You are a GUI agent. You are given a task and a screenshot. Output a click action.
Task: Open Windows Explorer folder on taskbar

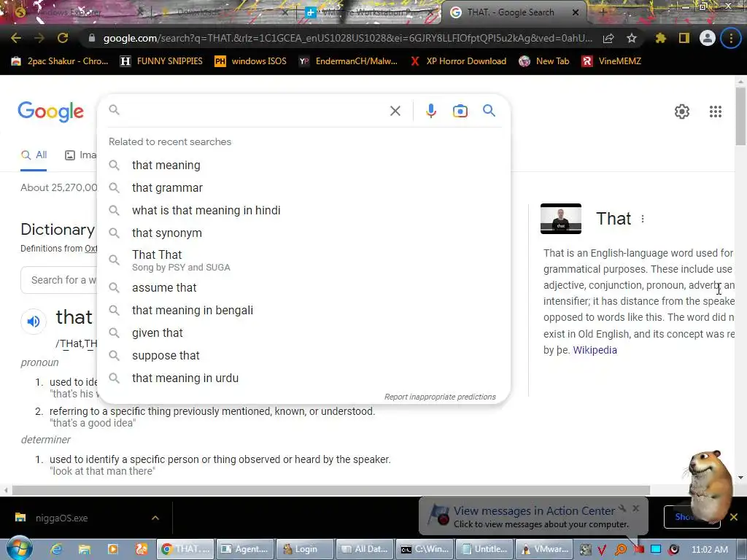pos(85,549)
